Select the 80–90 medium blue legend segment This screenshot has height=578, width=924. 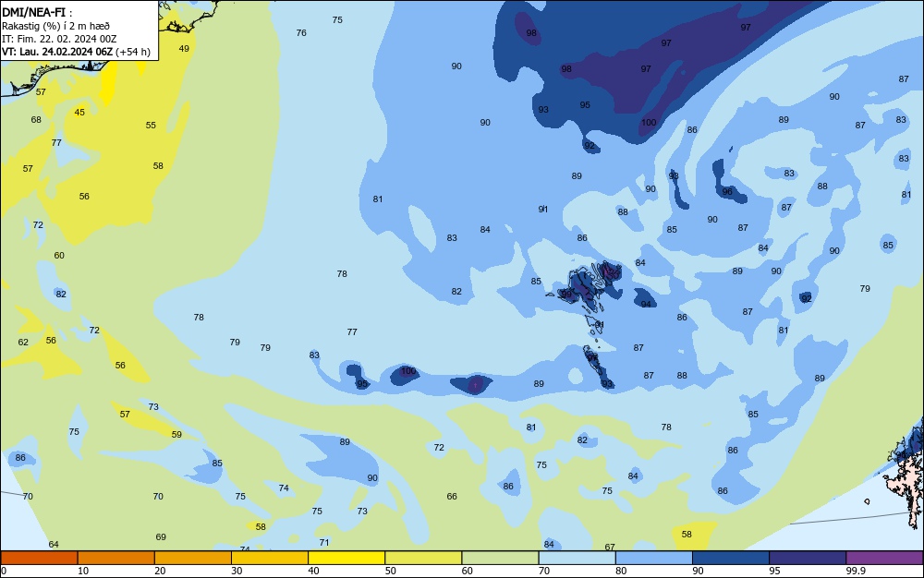click(x=654, y=558)
